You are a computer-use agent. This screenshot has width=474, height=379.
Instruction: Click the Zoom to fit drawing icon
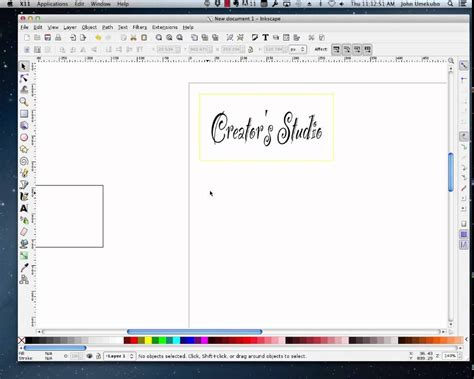[169, 38]
